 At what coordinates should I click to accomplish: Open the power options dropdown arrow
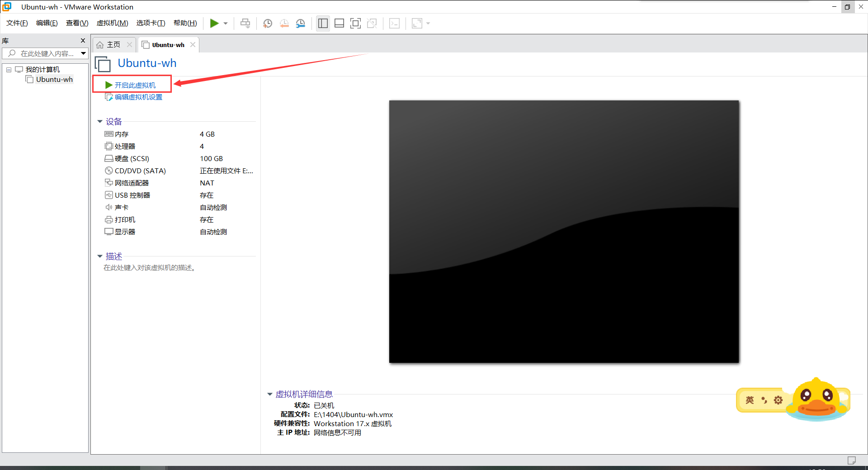(x=226, y=24)
